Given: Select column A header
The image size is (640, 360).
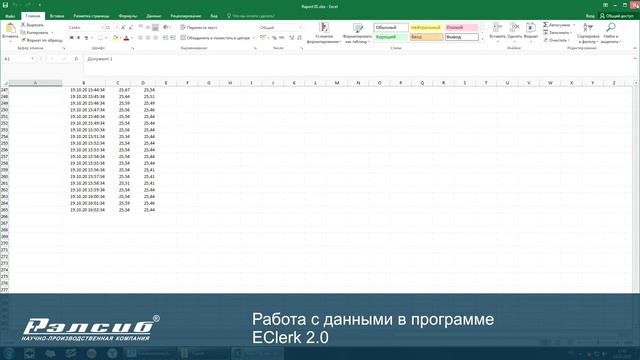Looking at the screenshot, I should (x=35, y=83).
